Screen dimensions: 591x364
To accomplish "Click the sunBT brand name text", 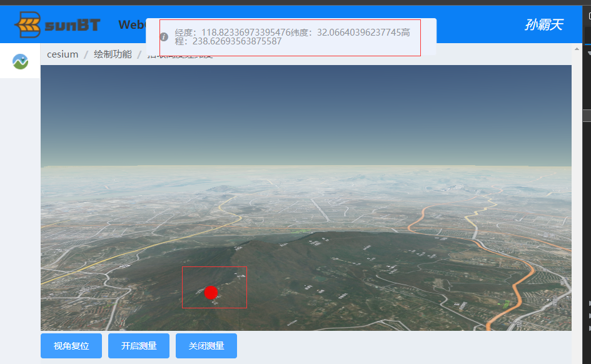I will 72,26.
